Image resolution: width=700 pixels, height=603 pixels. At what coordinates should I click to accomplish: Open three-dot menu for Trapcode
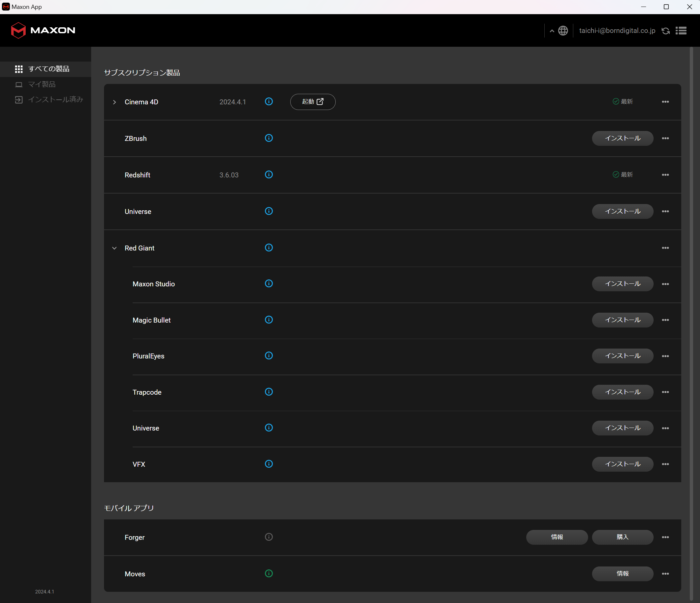click(x=665, y=392)
